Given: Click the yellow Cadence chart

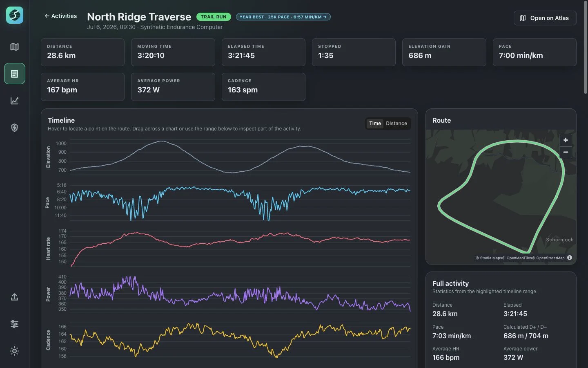Looking at the screenshot, I should click(240, 340).
